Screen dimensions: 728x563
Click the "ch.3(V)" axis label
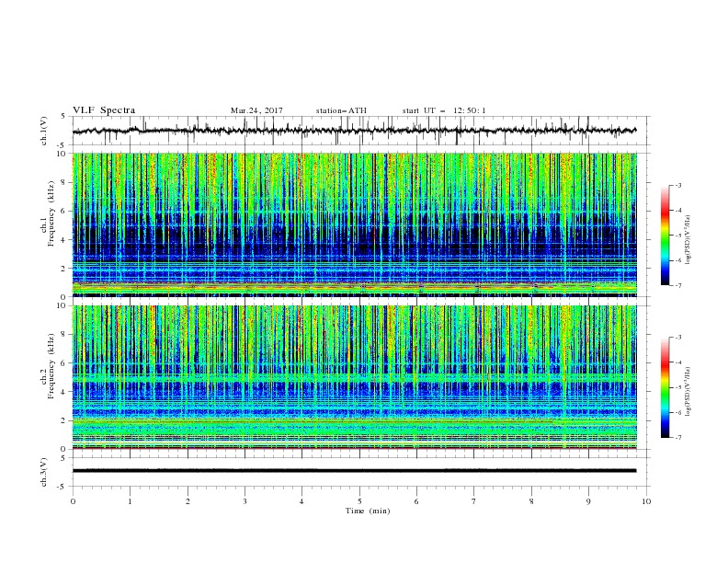(44, 472)
